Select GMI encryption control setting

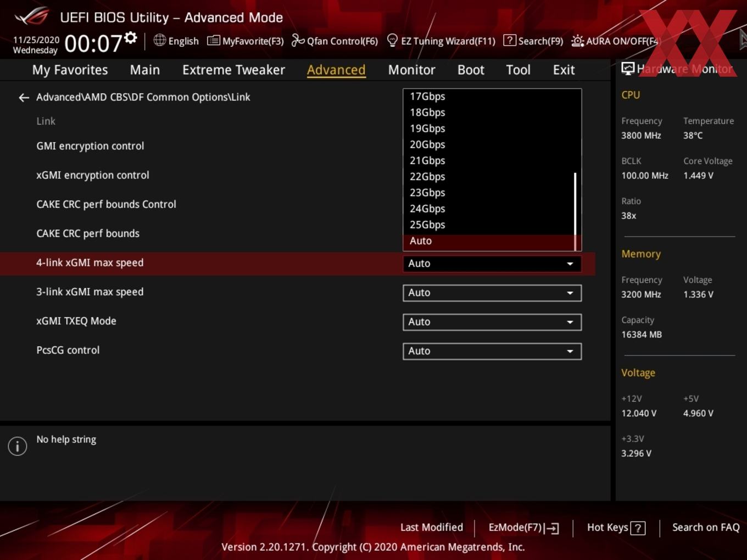pos(90,146)
